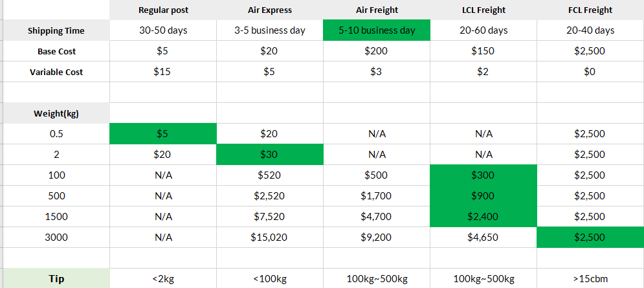Viewport: 644px width, 288px height.
Task: Select the 20-60 days cell
Action: point(483,30)
